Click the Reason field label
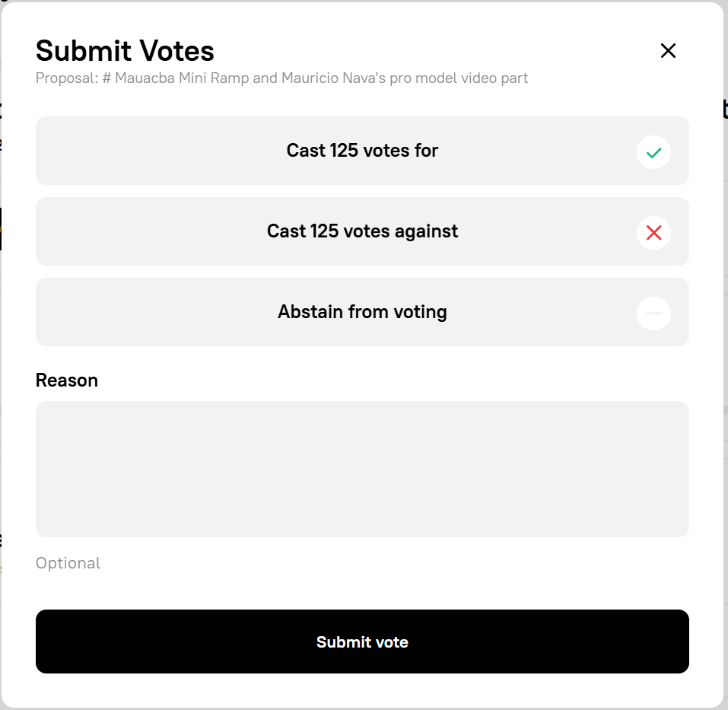The image size is (728, 710). [66, 380]
